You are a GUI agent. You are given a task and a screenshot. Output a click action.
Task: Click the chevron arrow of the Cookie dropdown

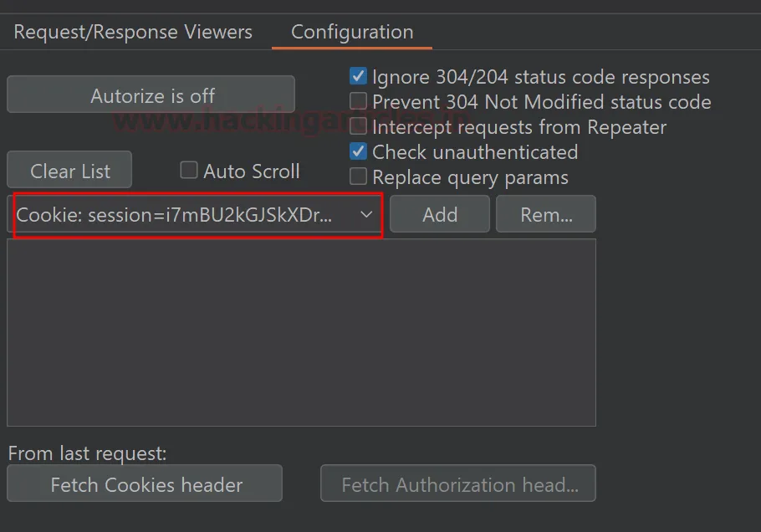(x=366, y=215)
